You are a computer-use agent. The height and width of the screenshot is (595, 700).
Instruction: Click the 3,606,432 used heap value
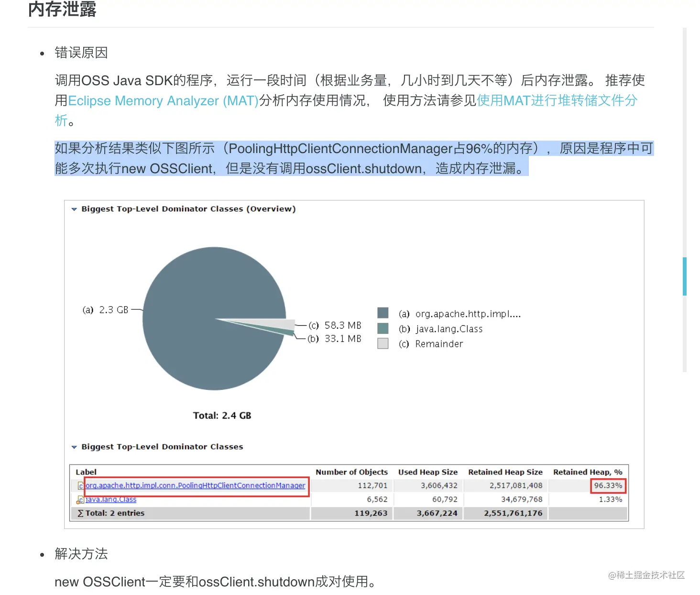click(439, 485)
